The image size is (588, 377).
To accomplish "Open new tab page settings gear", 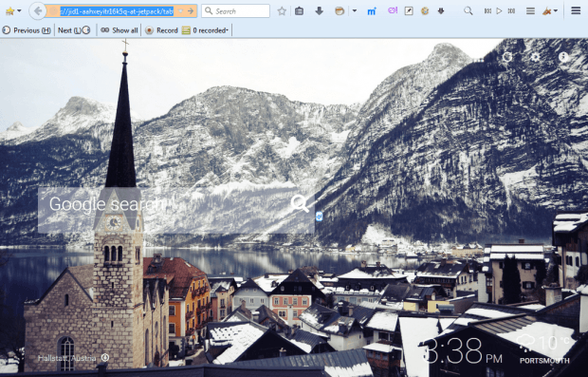I will tap(535, 57).
